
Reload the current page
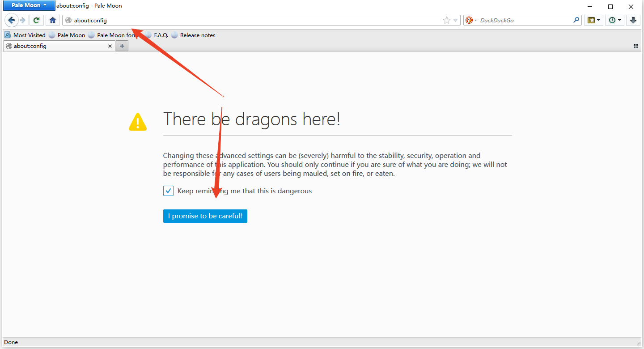coord(37,20)
